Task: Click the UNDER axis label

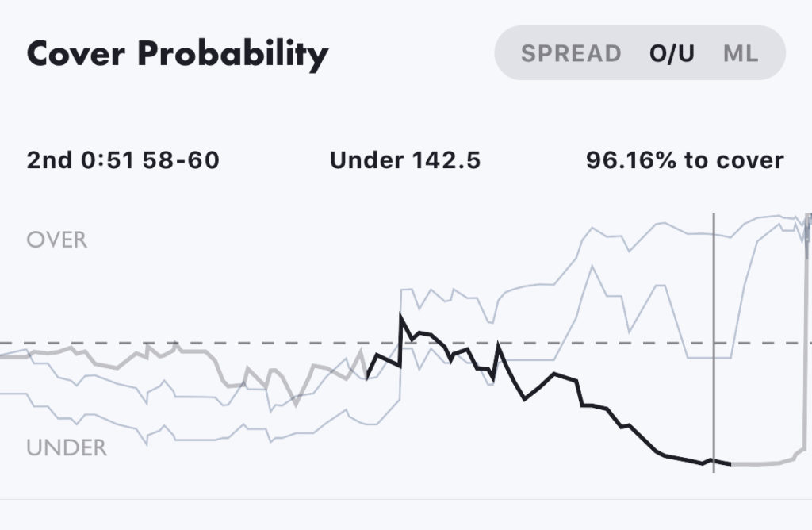Action: pos(67,447)
